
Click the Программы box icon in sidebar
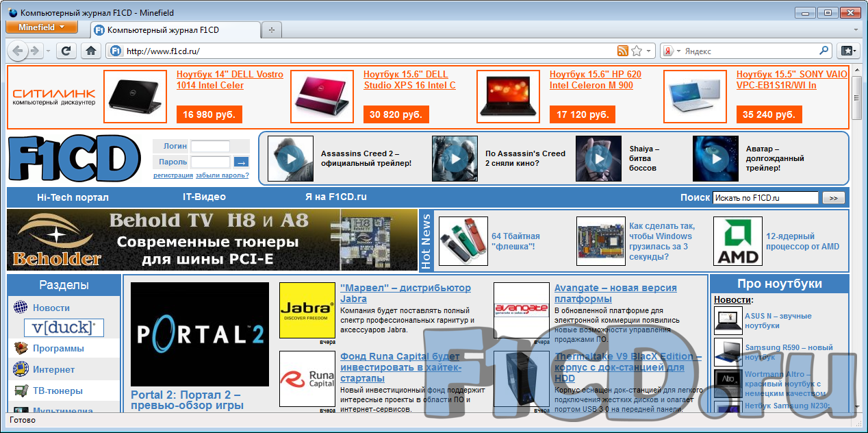click(x=21, y=348)
